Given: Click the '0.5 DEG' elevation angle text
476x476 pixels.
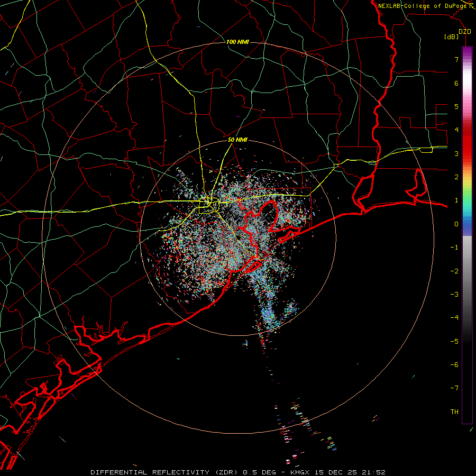Looking at the screenshot, I should [x=260, y=472].
